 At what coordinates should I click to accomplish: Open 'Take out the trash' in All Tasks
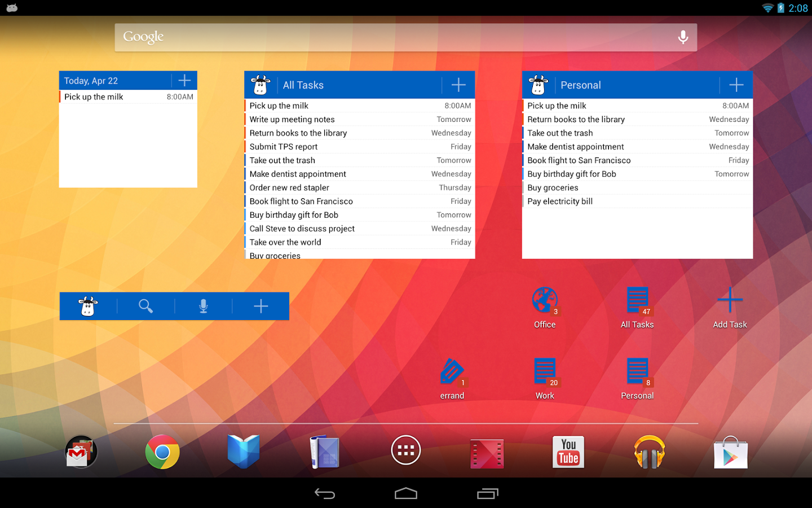[x=360, y=160]
